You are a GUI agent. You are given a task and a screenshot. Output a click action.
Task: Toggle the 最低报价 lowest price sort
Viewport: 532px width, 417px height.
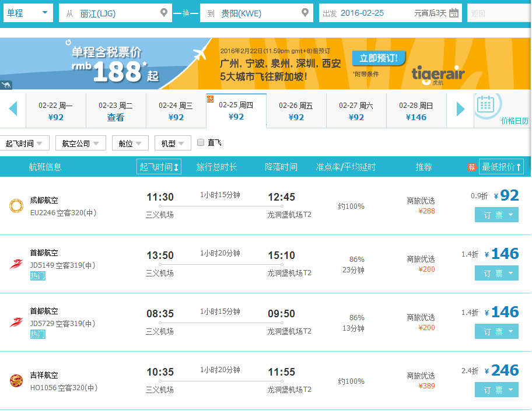502,166
